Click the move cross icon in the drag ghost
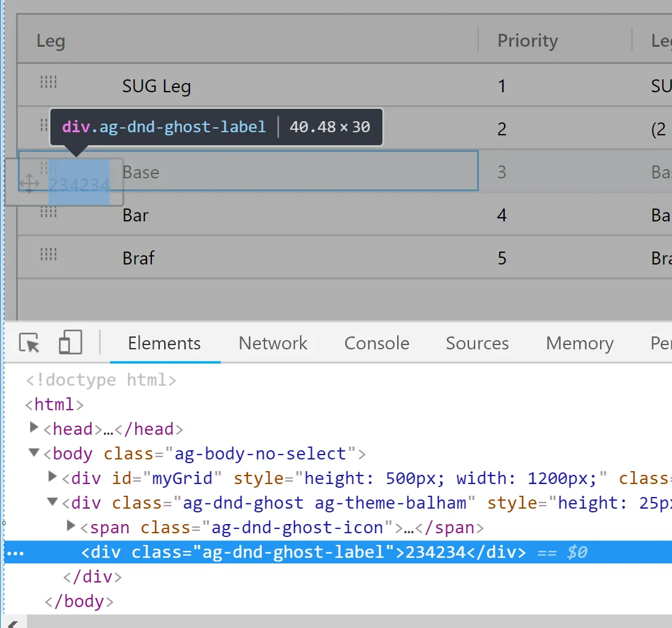 tap(29, 183)
